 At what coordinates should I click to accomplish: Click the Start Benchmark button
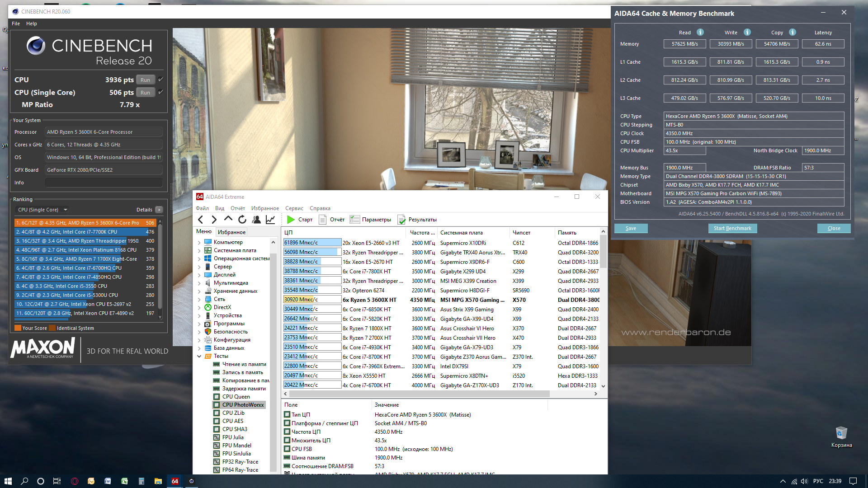click(732, 228)
